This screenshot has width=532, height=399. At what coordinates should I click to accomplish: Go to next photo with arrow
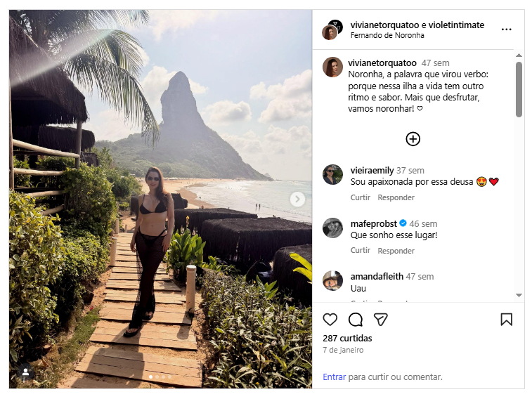[298, 199]
